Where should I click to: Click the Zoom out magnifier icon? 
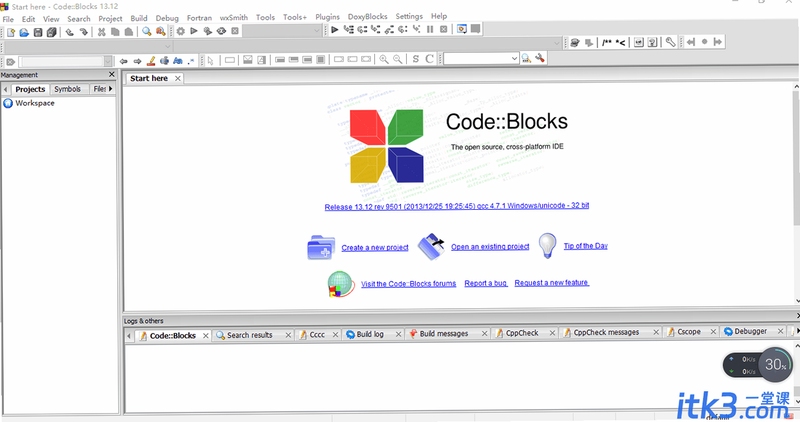coord(397,59)
